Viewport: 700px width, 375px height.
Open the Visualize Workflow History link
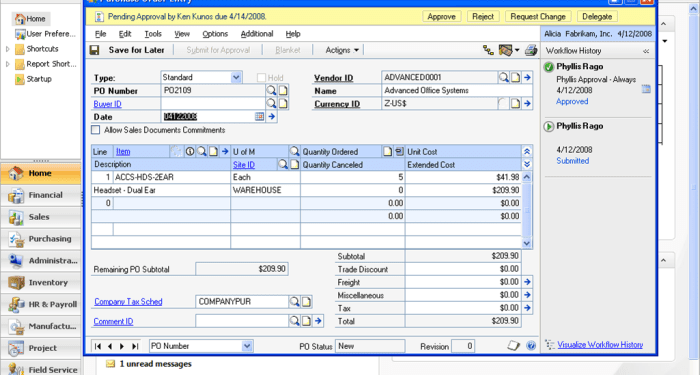(x=600, y=345)
